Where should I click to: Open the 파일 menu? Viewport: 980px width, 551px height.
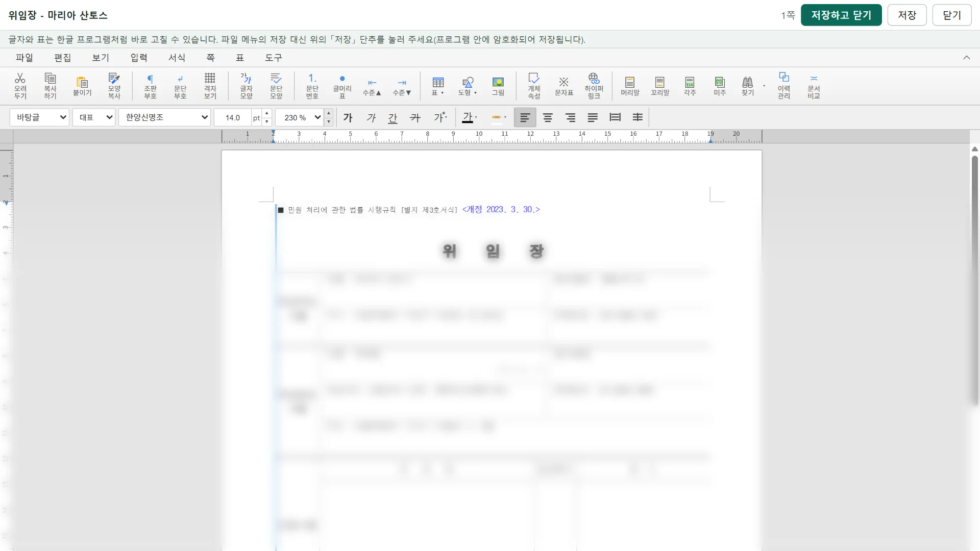(x=24, y=58)
